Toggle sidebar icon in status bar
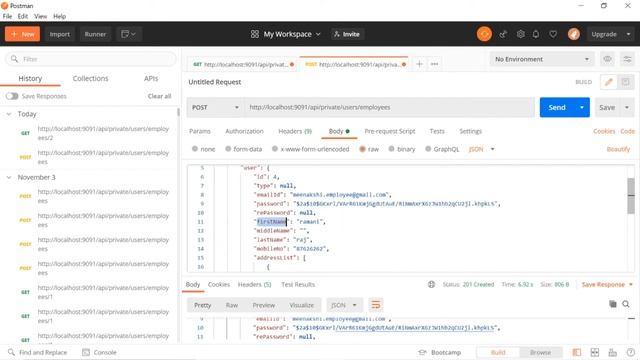This screenshot has height=360, width=640. pos(577,352)
